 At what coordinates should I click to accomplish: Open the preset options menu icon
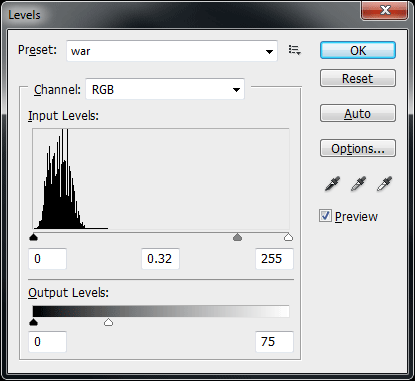coord(295,50)
